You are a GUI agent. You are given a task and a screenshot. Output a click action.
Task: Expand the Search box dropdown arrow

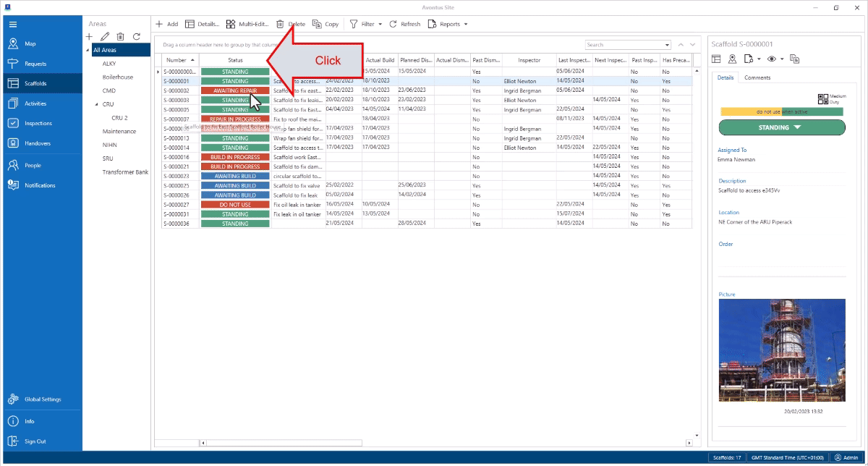667,45
